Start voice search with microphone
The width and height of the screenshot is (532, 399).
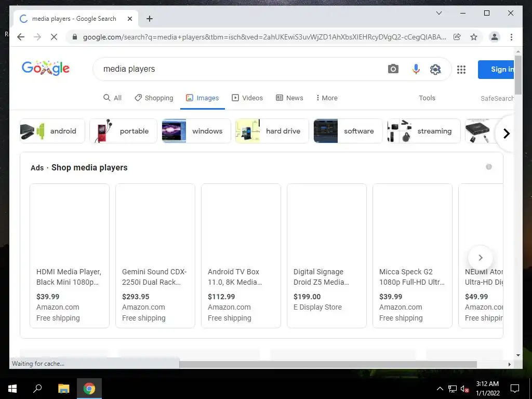[x=416, y=69]
